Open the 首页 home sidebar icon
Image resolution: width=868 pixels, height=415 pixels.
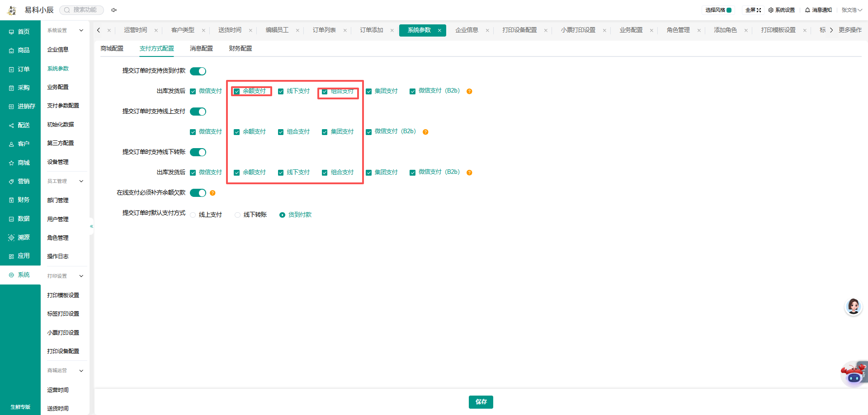[x=11, y=32]
